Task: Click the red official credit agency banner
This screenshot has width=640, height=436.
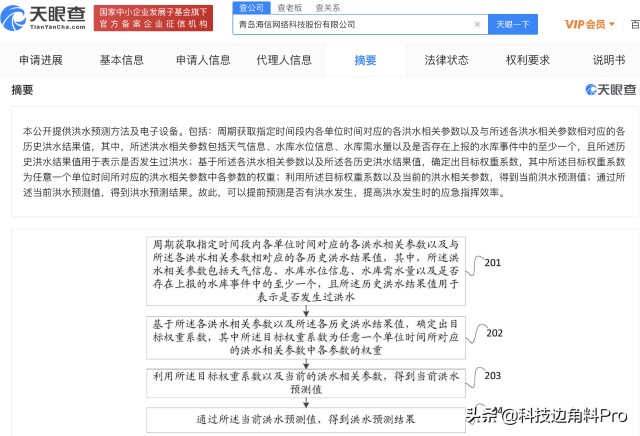Action: click(x=153, y=18)
